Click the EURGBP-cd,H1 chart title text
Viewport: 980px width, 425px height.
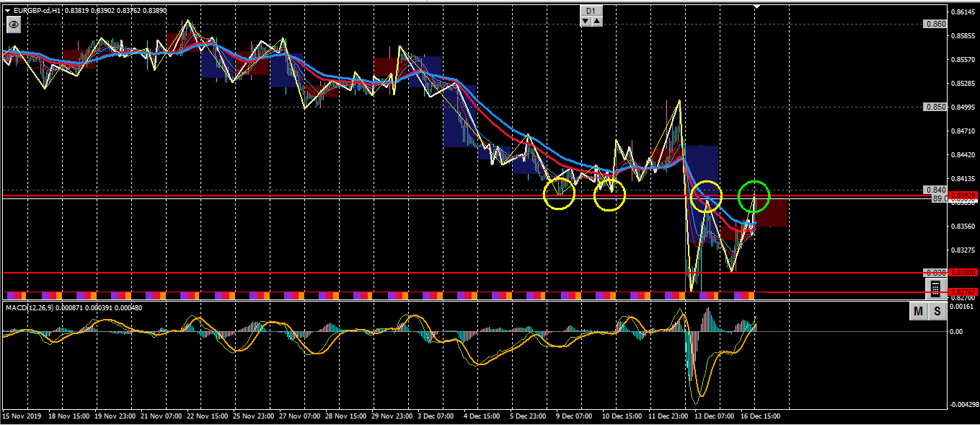(37, 11)
